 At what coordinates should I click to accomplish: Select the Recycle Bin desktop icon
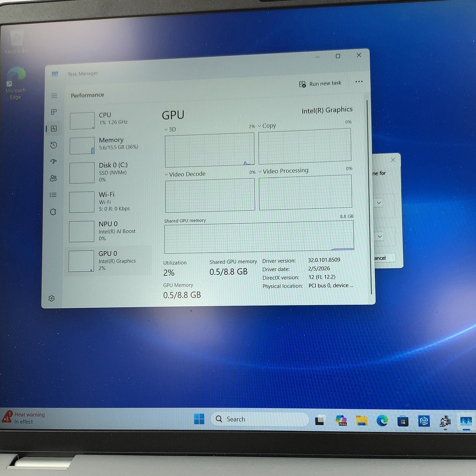(17, 42)
